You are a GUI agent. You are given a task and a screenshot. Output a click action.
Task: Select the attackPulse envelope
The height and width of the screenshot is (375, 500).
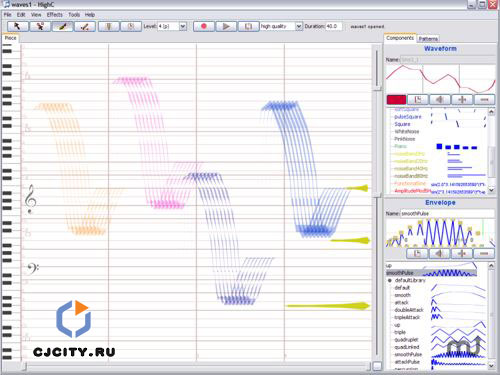tap(407, 362)
